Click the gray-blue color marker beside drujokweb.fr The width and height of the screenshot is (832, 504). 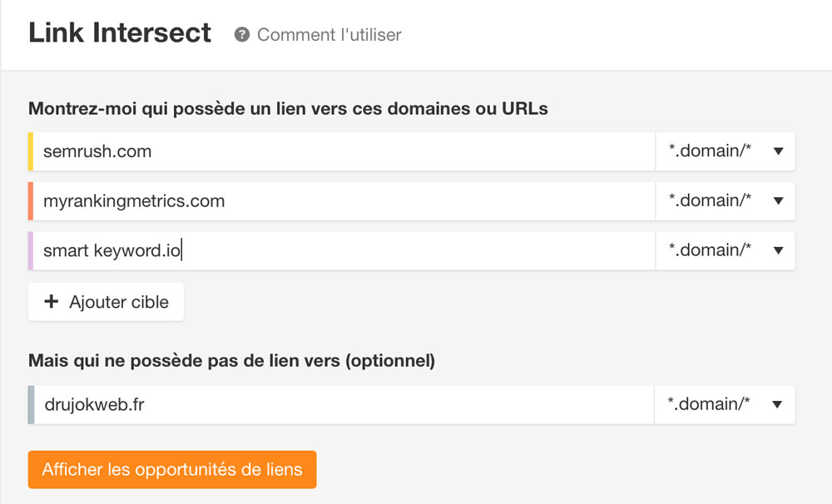coord(32,405)
